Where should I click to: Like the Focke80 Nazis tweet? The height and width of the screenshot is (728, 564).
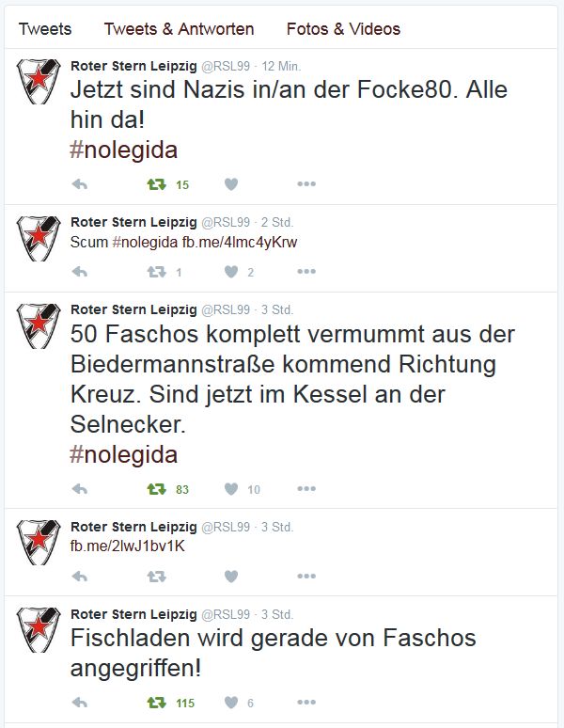(x=231, y=184)
